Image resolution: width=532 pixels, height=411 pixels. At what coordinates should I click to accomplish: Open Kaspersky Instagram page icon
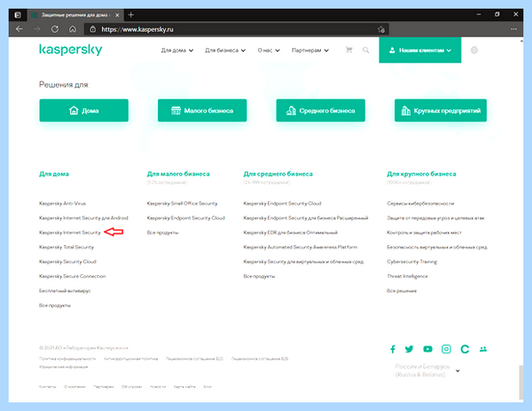pos(446,349)
